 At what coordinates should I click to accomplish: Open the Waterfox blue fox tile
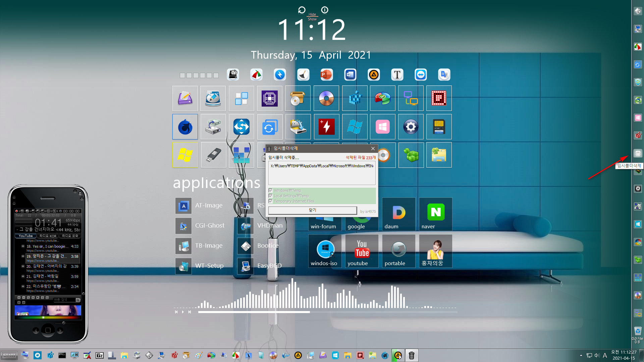tap(185, 127)
